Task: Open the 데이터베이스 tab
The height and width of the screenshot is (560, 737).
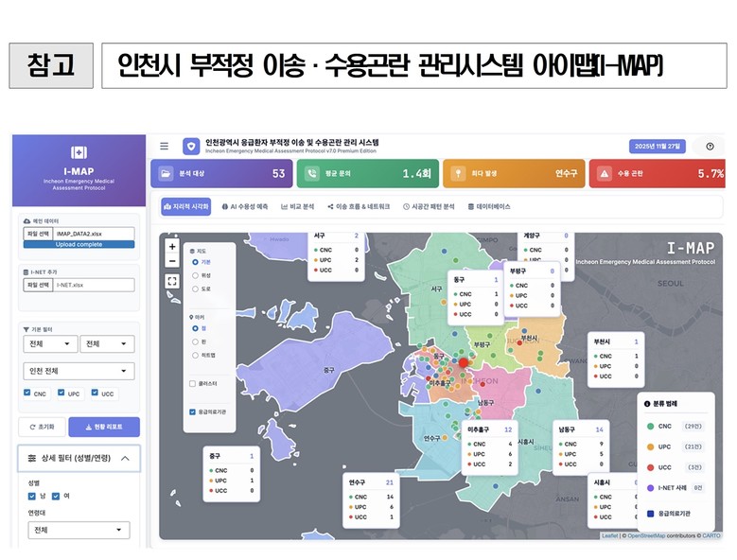Action: pyautogui.click(x=488, y=206)
